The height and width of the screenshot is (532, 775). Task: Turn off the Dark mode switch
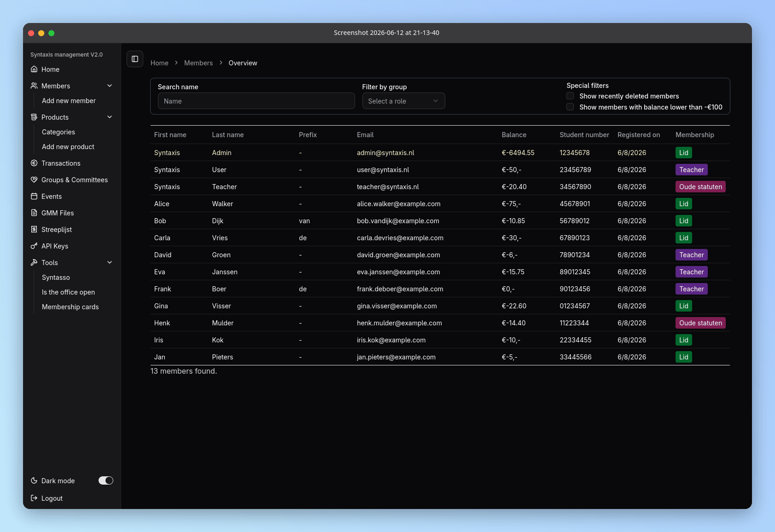tap(106, 480)
